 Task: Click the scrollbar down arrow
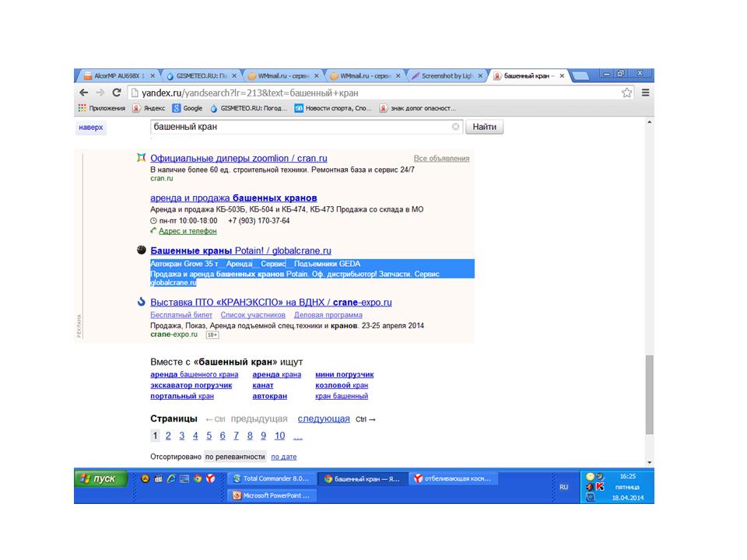[649, 462]
